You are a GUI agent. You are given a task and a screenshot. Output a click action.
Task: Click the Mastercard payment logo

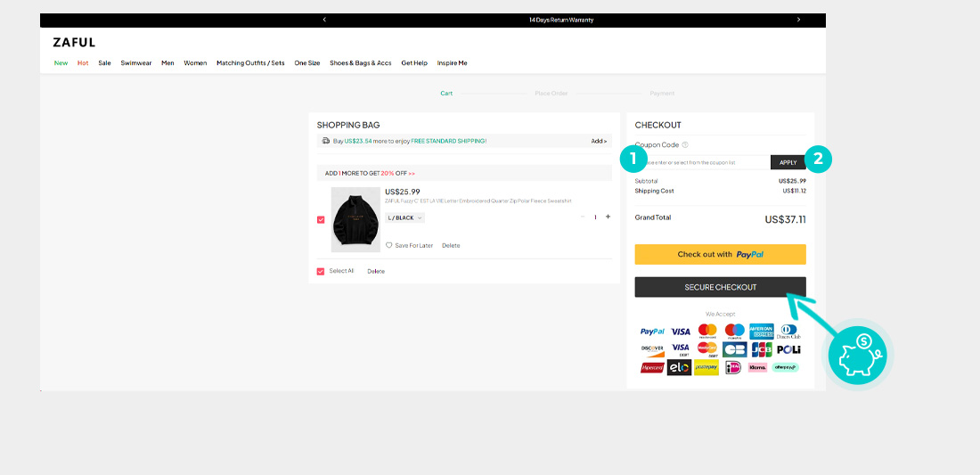coord(707,331)
